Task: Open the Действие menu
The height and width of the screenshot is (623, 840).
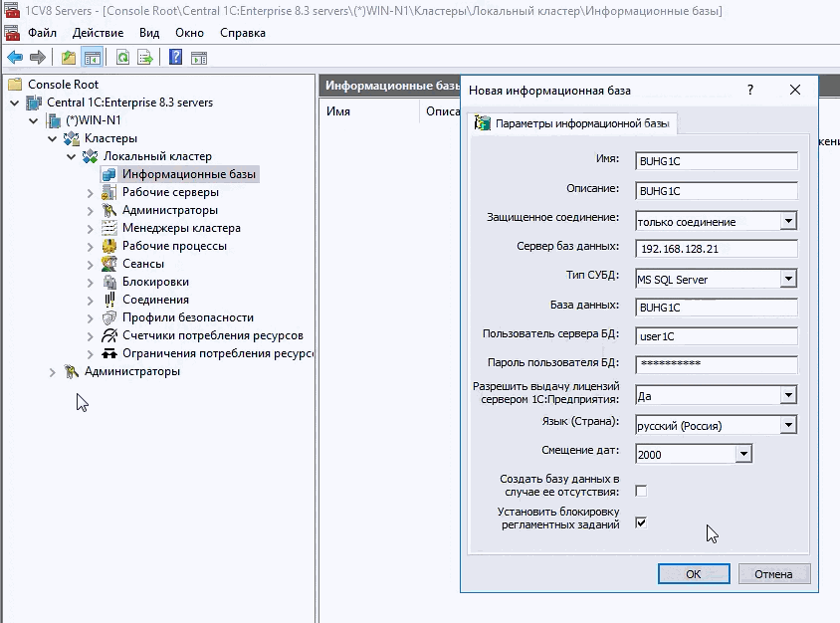Action: tap(98, 33)
